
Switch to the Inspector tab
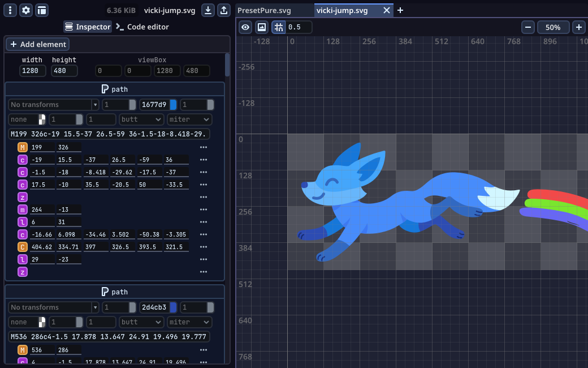tap(88, 27)
